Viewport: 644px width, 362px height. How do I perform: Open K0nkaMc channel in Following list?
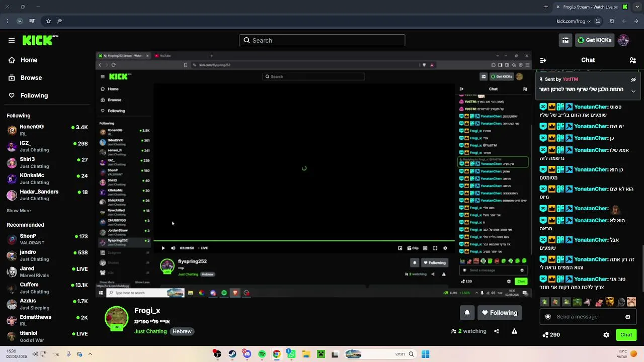[x=48, y=178]
